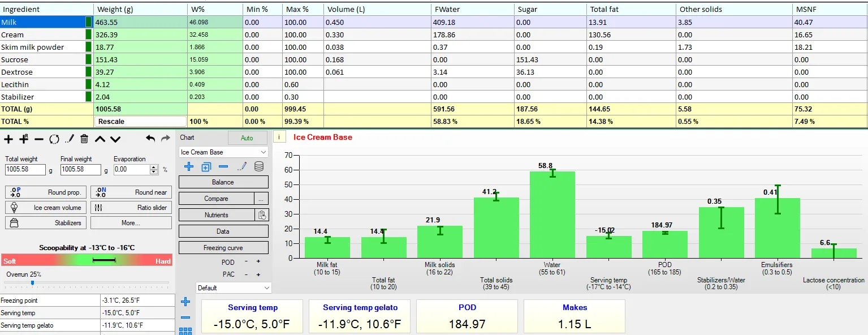This screenshot has width=868, height=335.
Task: Open the database stack icon
Action: tap(259, 166)
